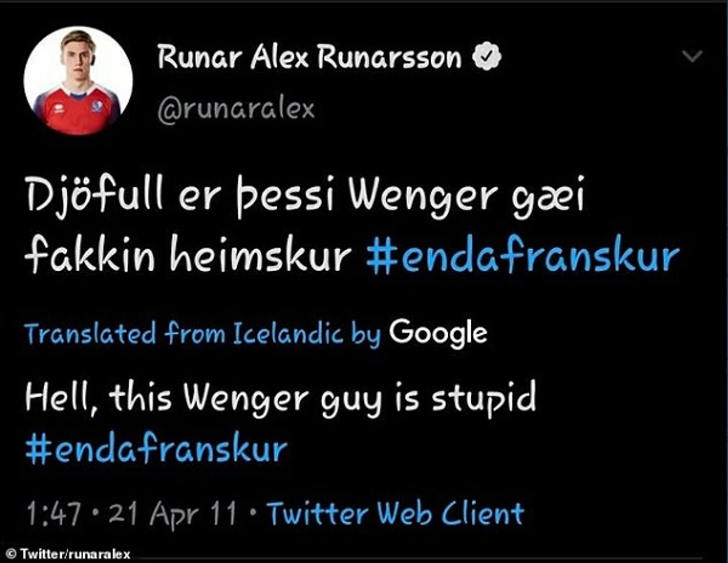Click the © Twitter/runaralex credit caption
The width and height of the screenshot is (728, 563).
[x=68, y=554]
